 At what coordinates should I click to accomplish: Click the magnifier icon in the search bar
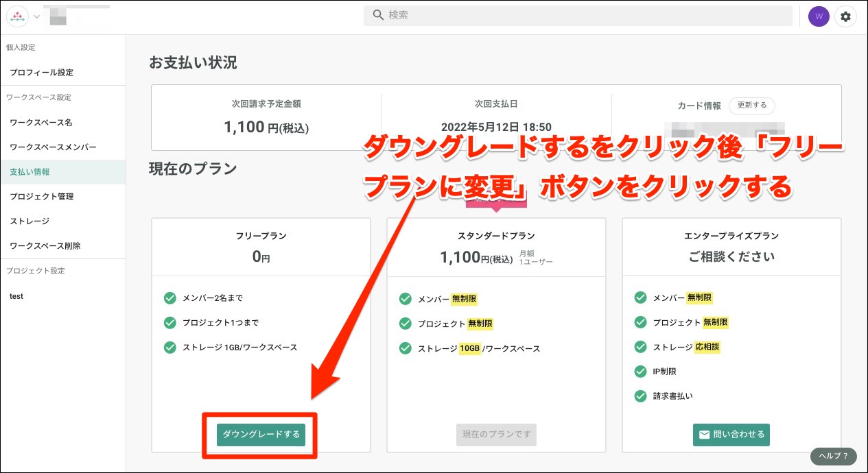377,15
